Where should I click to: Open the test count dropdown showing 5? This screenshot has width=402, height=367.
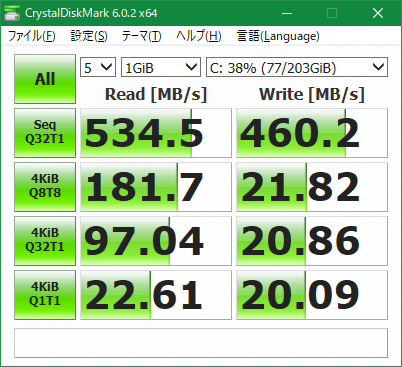coord(98,67)
